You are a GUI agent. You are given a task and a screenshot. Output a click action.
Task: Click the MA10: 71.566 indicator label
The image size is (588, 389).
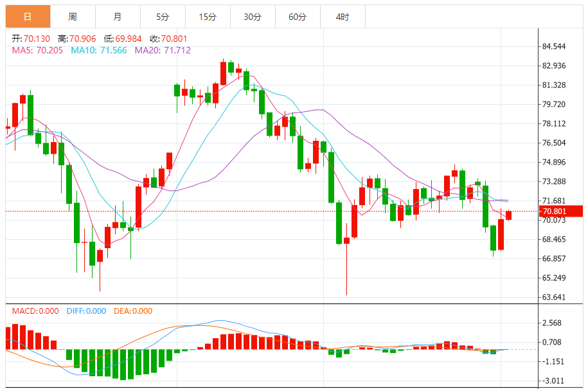tap(99, 50)
